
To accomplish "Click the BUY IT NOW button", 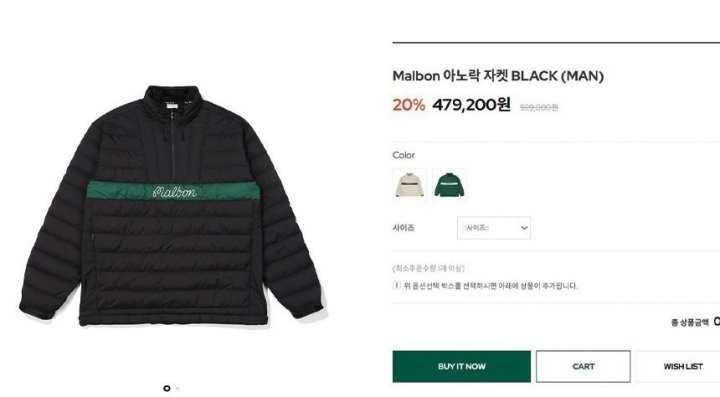I will point(461,366).
